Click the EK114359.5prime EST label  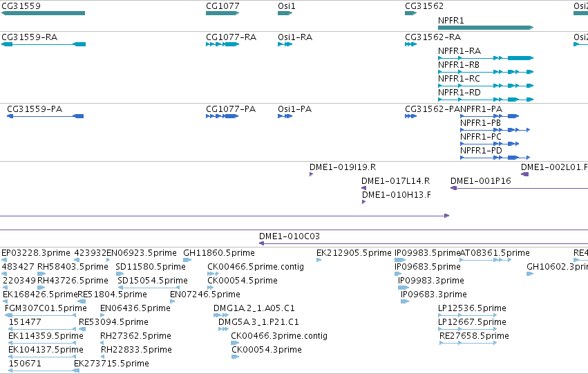click(46, 336)
